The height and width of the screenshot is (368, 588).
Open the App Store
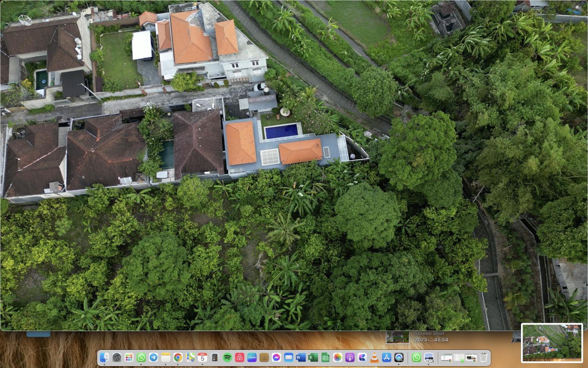tap(387, 358)
